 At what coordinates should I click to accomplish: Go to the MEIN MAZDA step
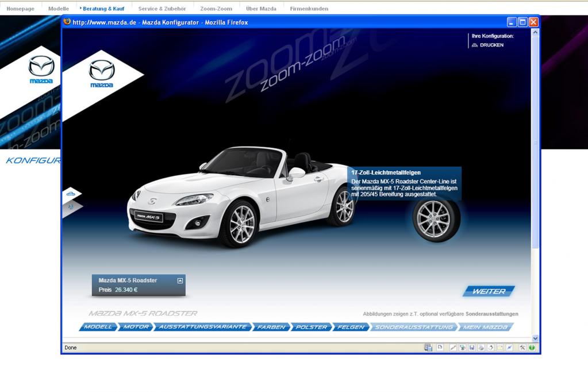point(485,326)
